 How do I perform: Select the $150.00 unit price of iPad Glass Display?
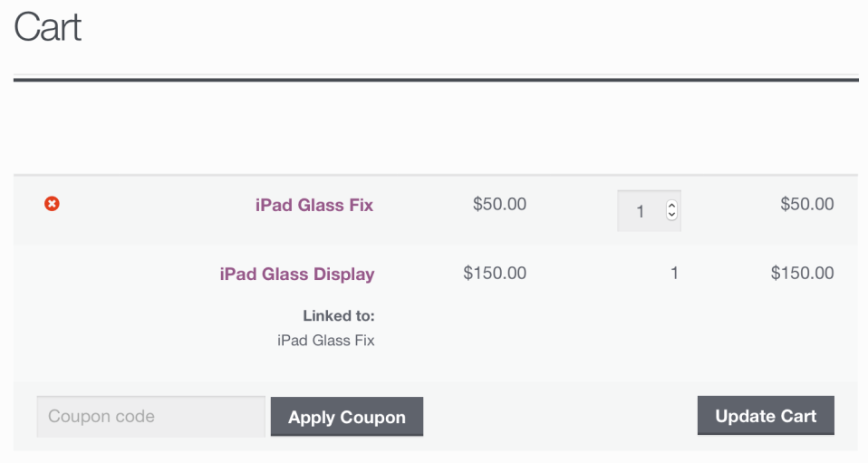(494, 273)
